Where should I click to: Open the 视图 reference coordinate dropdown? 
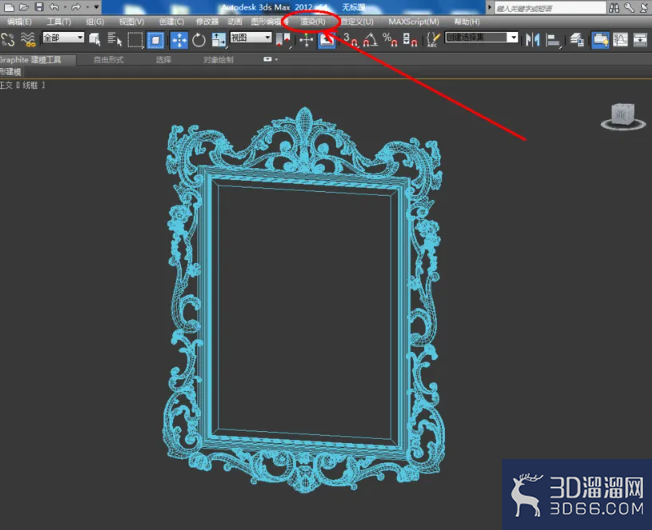251,38
